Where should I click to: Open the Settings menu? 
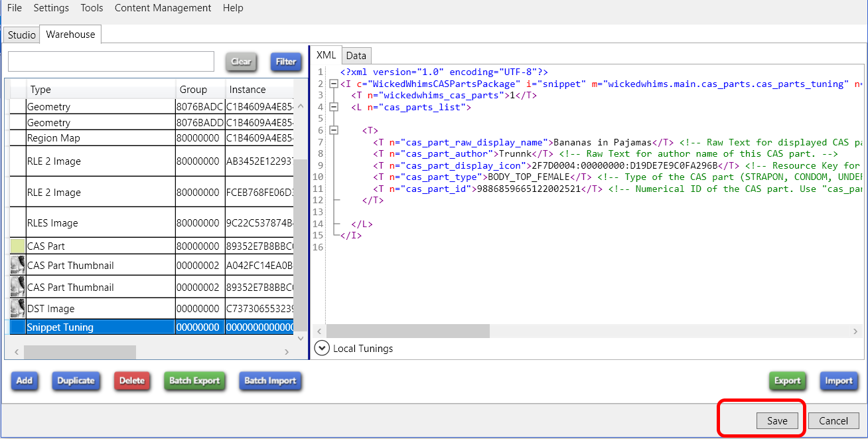pyautogui.click(x=51, y=8)
